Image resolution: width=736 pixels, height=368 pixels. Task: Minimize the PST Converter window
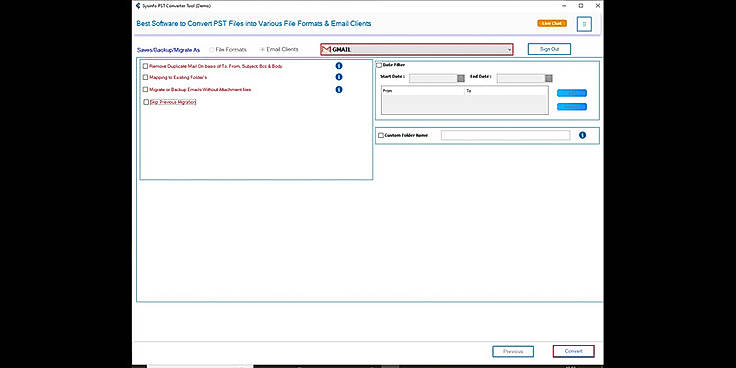tap(564, 6)
